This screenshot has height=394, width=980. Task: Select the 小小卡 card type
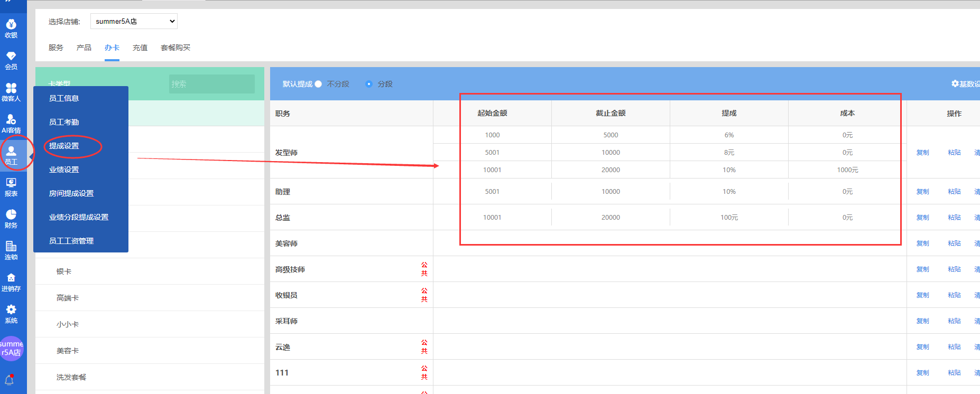point(150,324)
